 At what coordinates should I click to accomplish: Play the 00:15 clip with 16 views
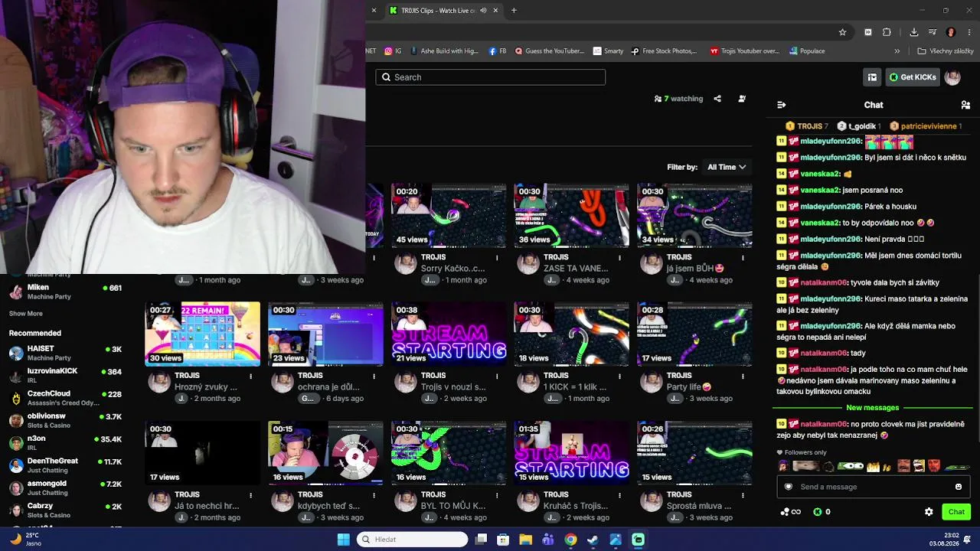(325, 453)
